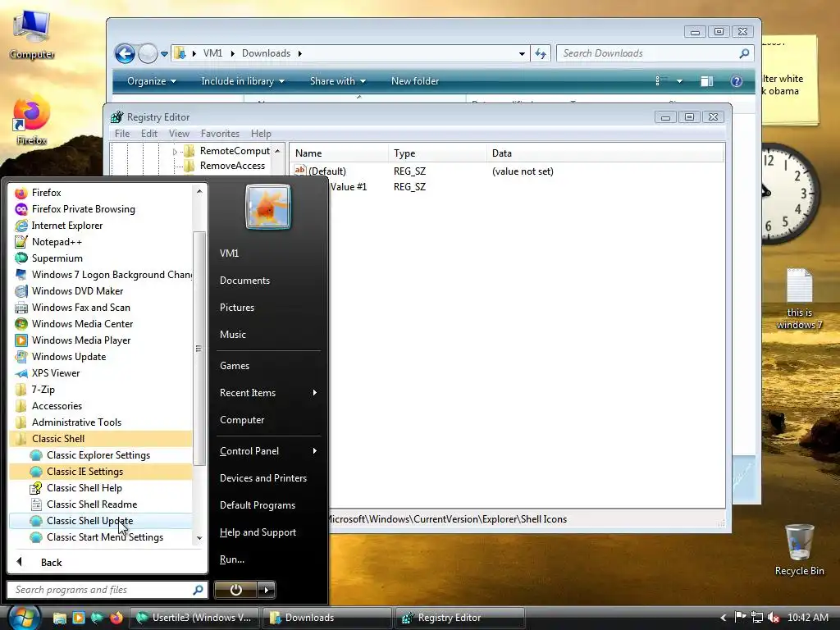
Task: Click the Explorer refresh button
Action: [541, 53]
